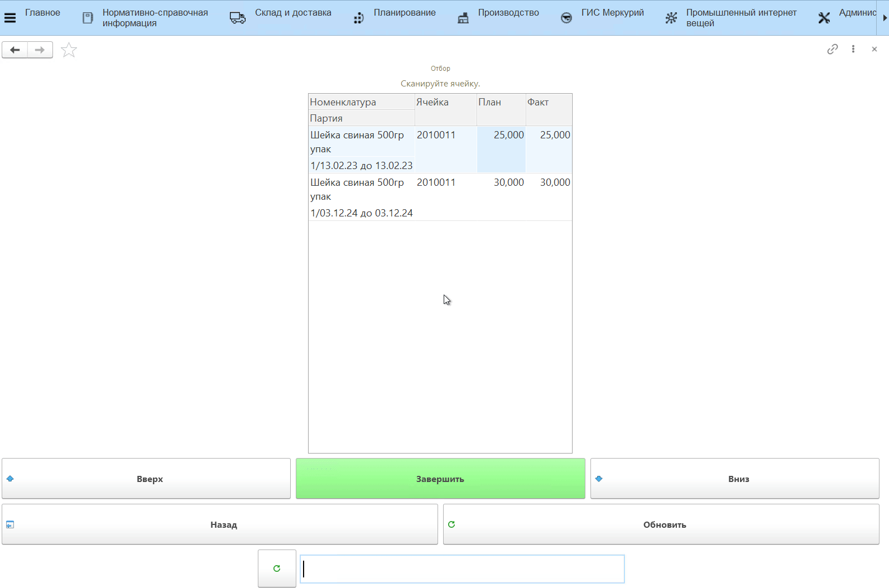
Task: Click the barcode scan input field
Action: click(462, 569)
